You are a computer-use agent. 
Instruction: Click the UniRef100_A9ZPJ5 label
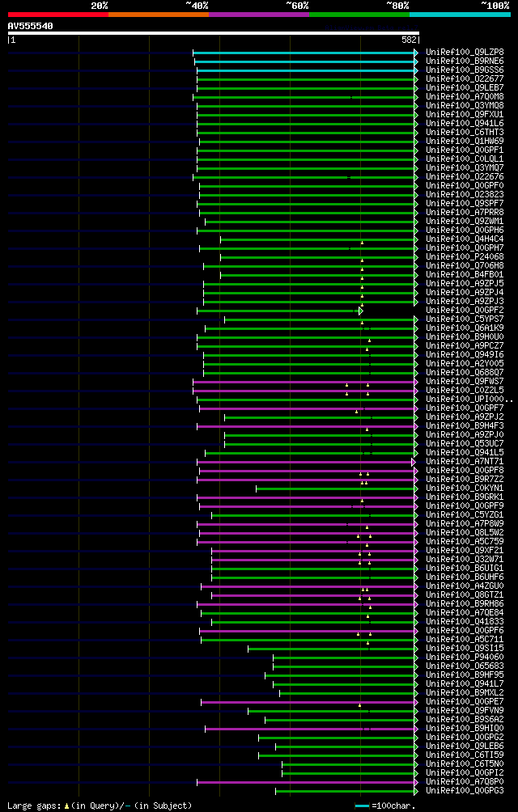coord(465,283)
